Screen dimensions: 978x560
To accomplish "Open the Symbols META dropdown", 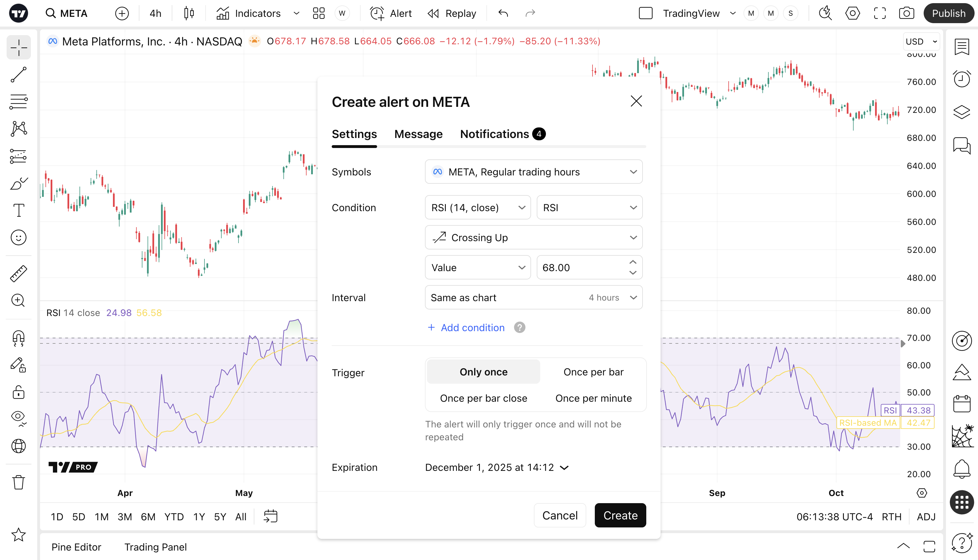I will [x=533, y=172].
